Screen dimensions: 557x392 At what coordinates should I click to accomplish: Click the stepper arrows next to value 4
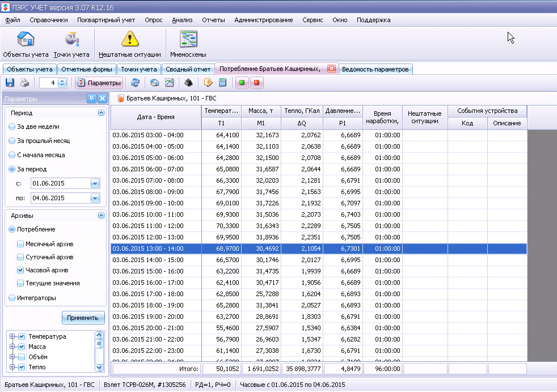click(62, 83)
